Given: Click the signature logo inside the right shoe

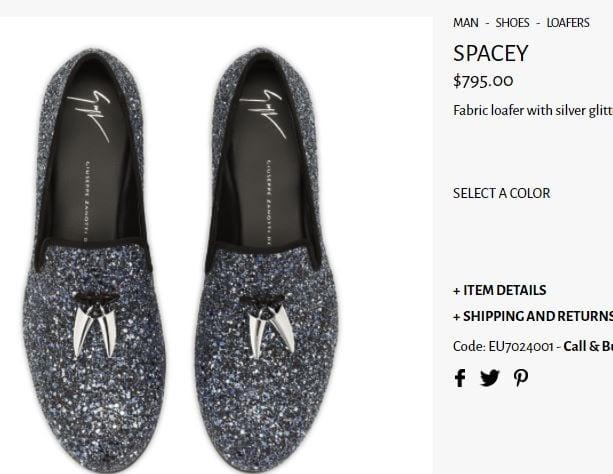Looking at the screenshot, I should coord(261,112).
